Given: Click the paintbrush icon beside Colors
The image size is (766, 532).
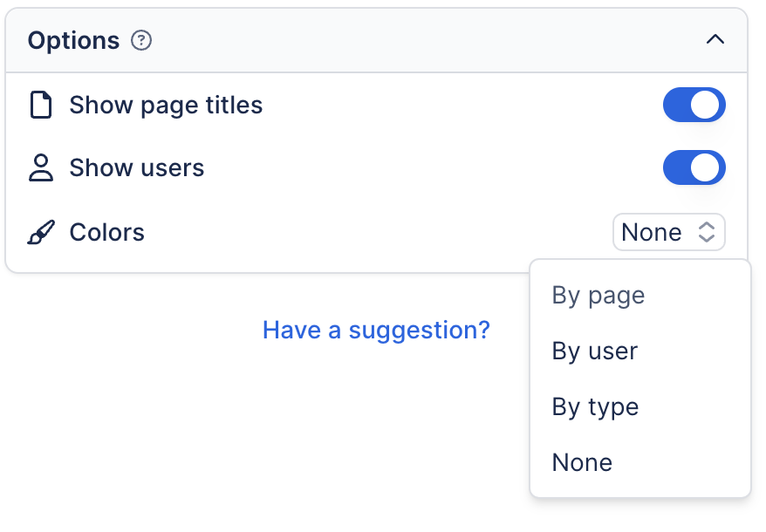Looking at the screenshot, I should coord(41,233).
